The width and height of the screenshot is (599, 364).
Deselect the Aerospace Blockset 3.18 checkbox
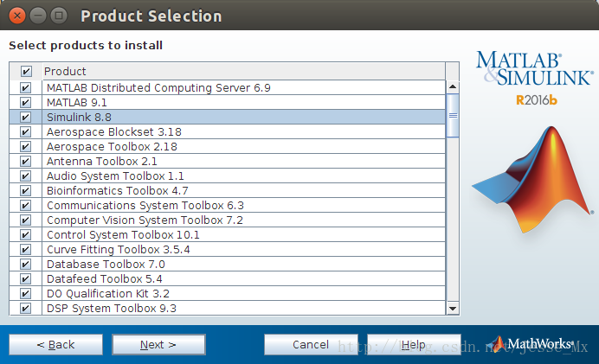tap(26, 131)
